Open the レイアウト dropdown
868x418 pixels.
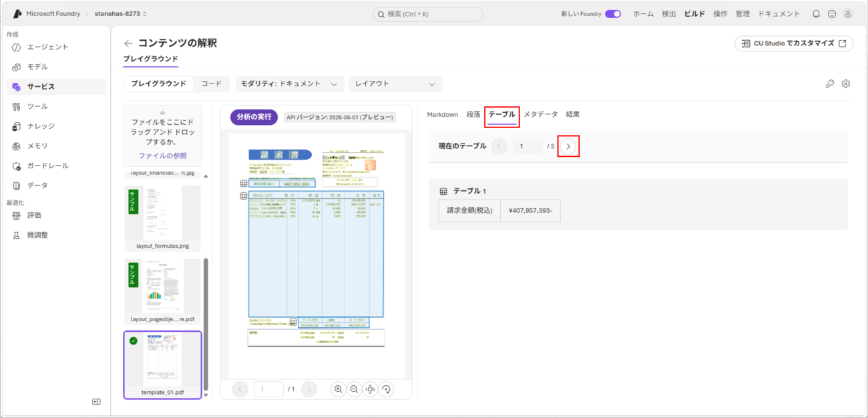395,83
